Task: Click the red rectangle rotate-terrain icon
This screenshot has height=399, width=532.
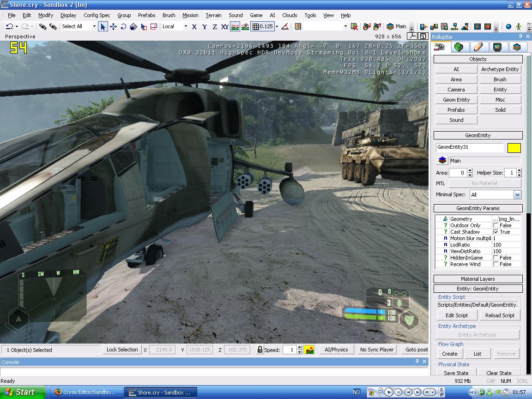Action: [154, 26]
